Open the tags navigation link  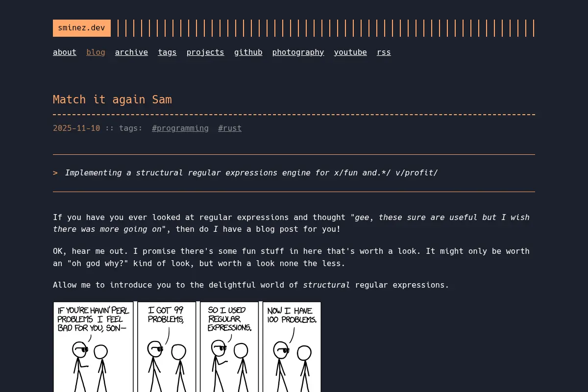point(167,52)
